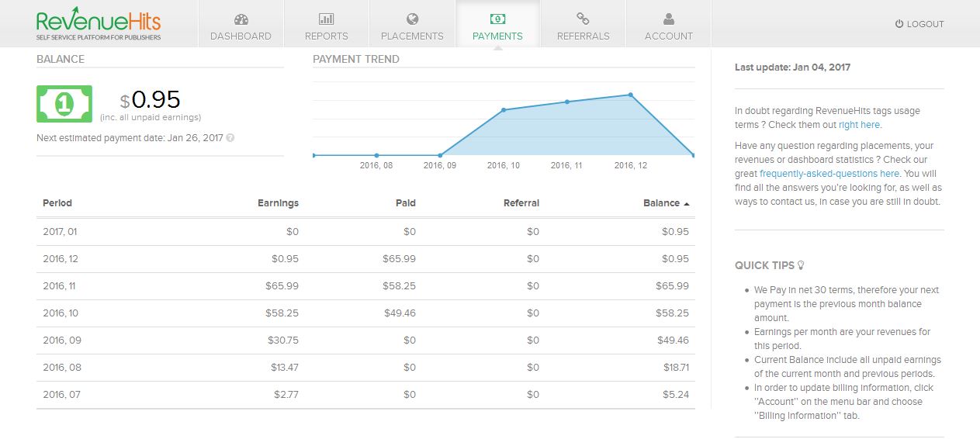980x439 pixels.
Task: Select the 2016, 11 table row
Action: pyautogui.click(x=365, y=286)
